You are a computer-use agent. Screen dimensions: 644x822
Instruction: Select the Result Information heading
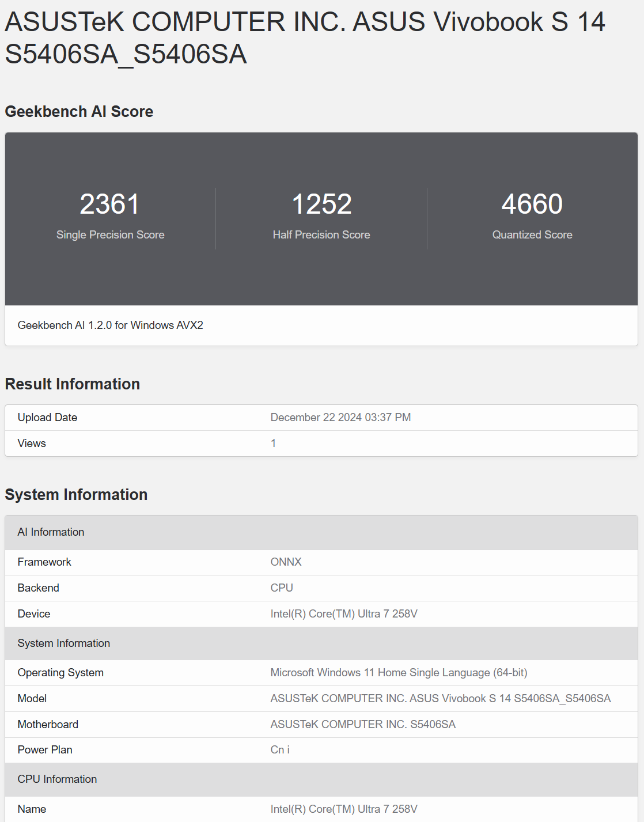tap(73, 384)
